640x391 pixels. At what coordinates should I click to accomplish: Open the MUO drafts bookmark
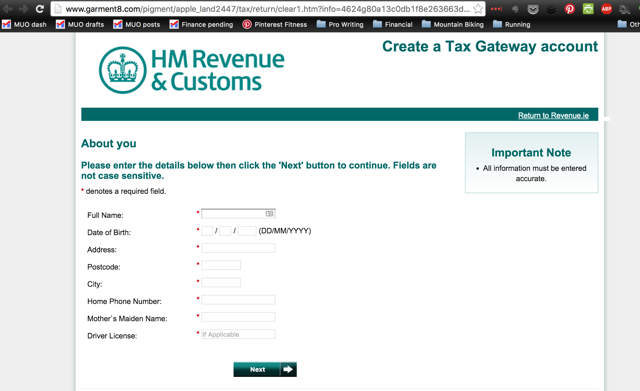coord(80,24)
